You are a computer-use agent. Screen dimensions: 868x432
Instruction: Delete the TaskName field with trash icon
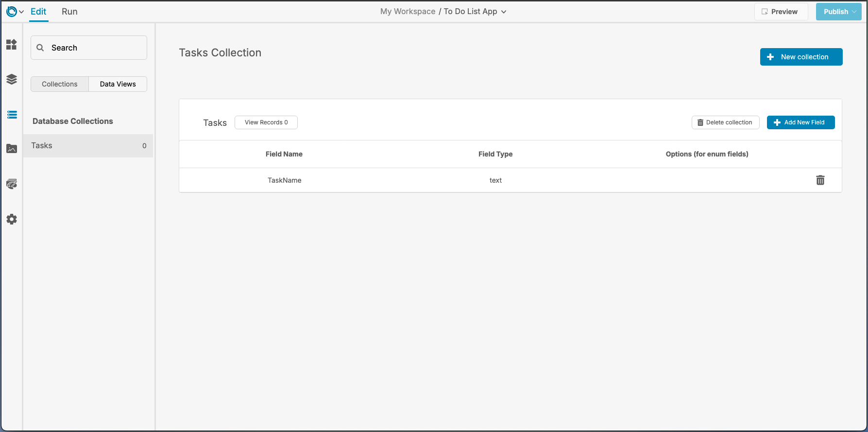[x=820, y=180]
